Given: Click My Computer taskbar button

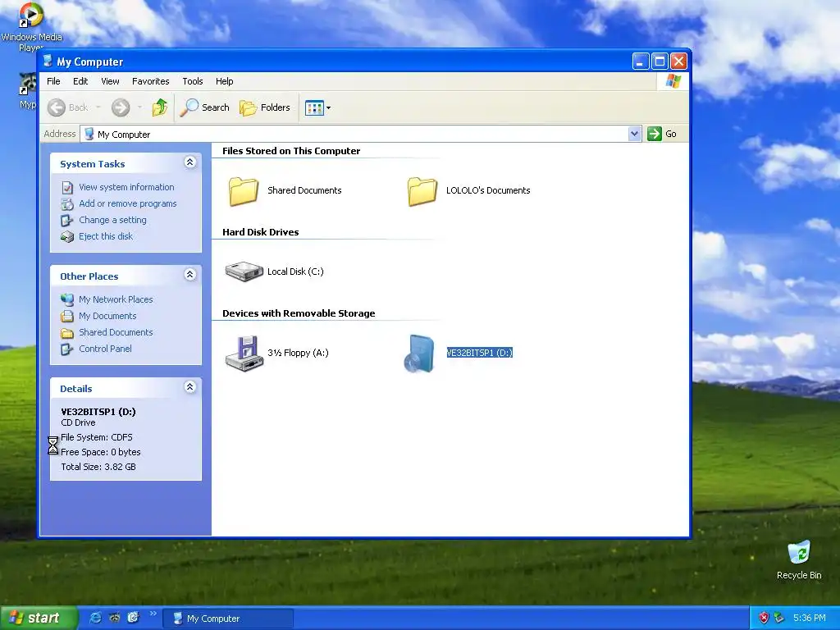Looking at the screenshot, I should [228, 619].
